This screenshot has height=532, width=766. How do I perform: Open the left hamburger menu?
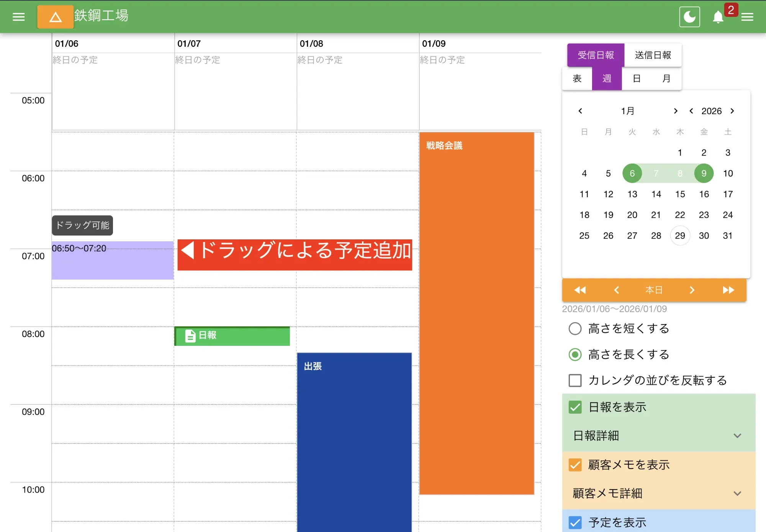[x=18, y=17]
